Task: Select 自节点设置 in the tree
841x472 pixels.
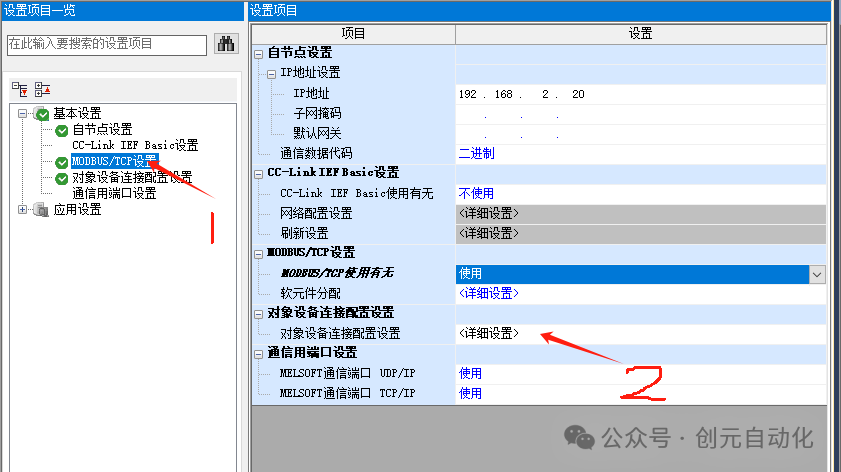Action: tap(102, 129)
